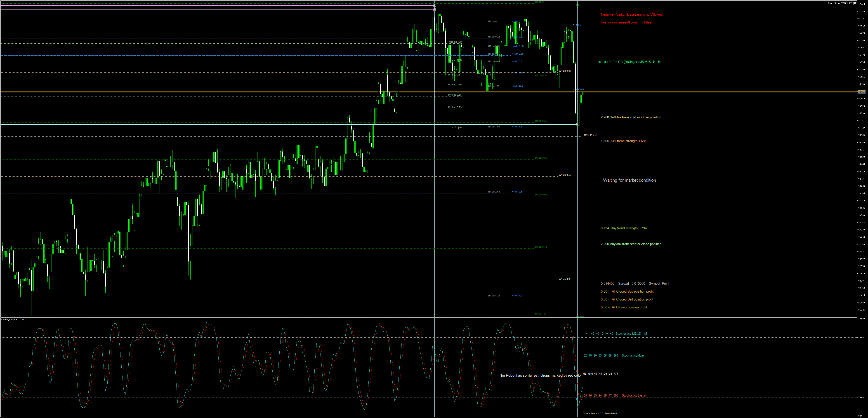Screen dimensions: 868x418
Task: Click the 'H4 dn 2.61' blue level label
Action: pyautogui.click(x=517, y=192)
